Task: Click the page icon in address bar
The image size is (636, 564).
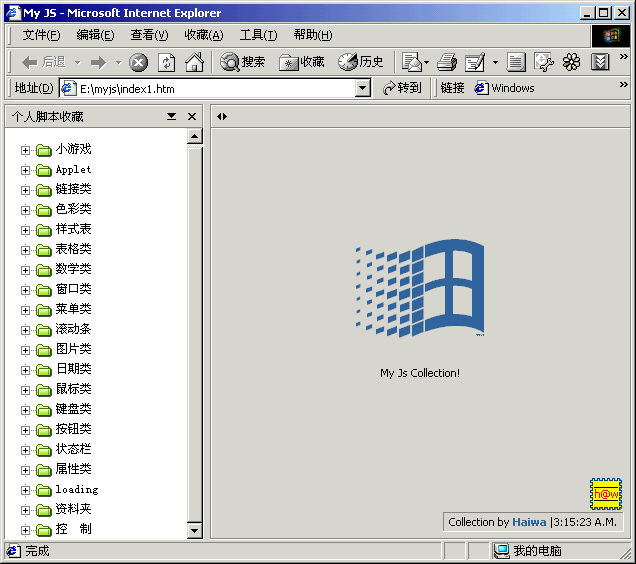Action: 68,88
